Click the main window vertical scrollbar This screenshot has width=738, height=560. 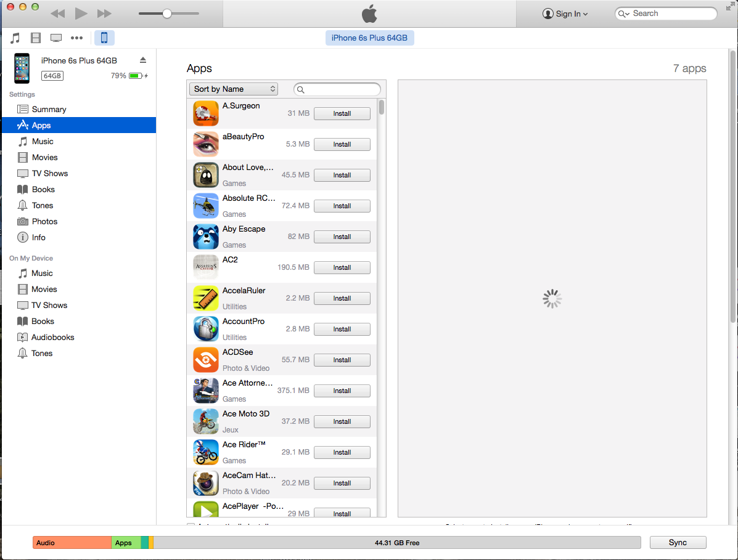[733, 187]
